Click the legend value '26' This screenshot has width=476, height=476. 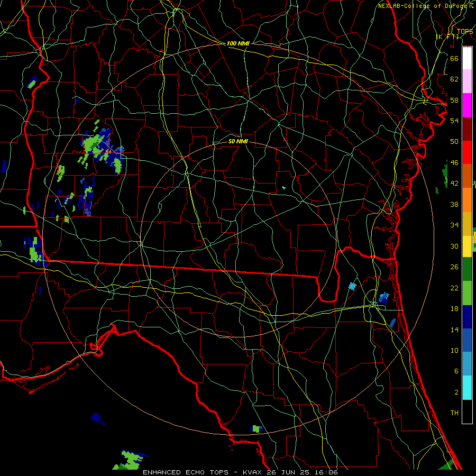[x=454, y=267]
